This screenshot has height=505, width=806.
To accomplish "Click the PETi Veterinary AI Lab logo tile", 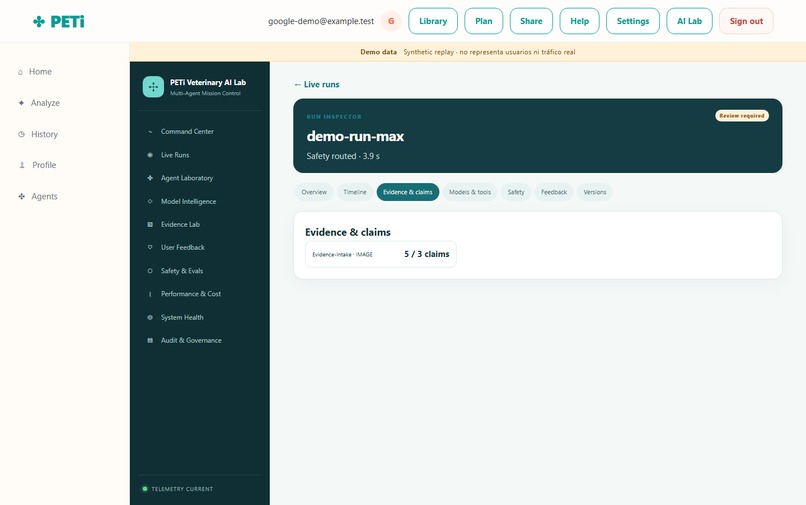I will click(153, 87).
